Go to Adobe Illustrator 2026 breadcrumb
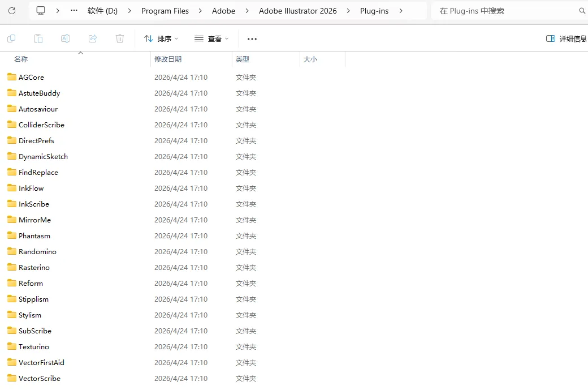Viewport: 588px width, 390px height. 298,11
